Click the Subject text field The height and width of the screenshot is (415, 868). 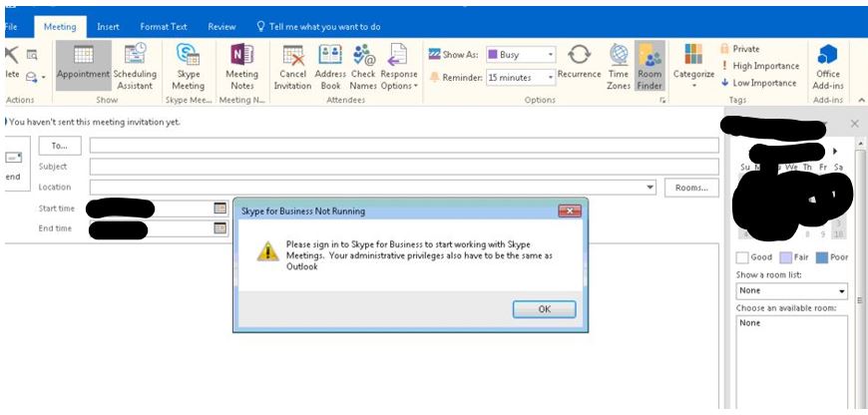pos(404,167)
